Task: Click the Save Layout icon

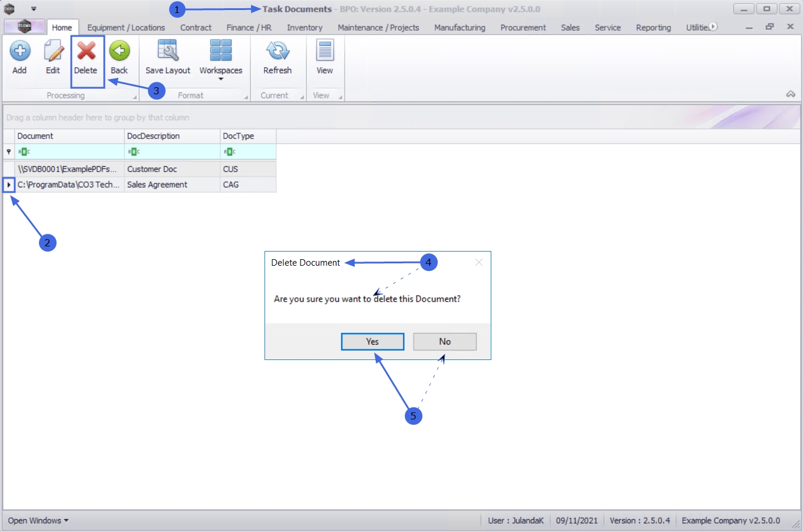Action: tap(168, 51)
